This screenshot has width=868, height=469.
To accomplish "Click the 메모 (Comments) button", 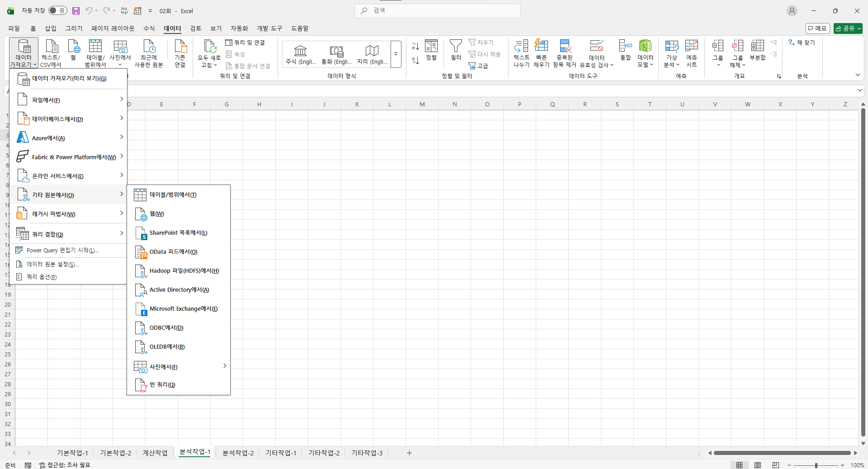I will [817, 28].
